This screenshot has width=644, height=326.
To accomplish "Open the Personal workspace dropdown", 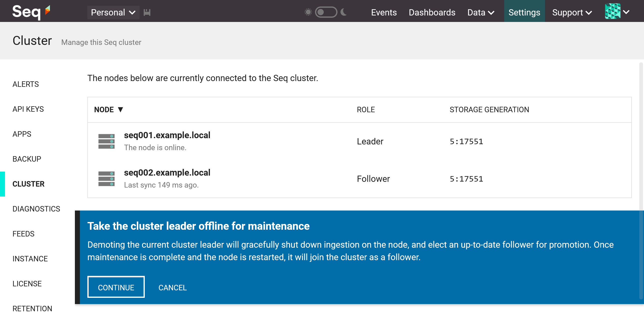I will pyautogui.click(x=113, y=12).
